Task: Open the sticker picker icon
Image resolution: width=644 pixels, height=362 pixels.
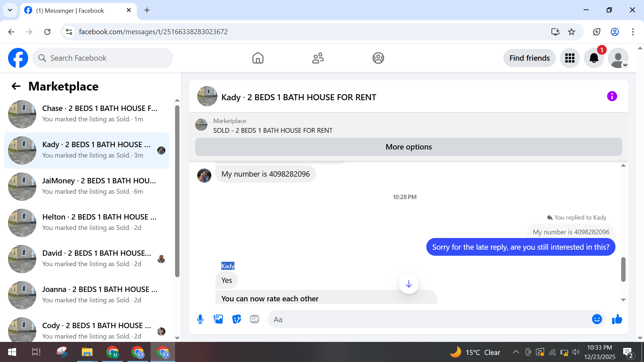Action: point(236,319)
